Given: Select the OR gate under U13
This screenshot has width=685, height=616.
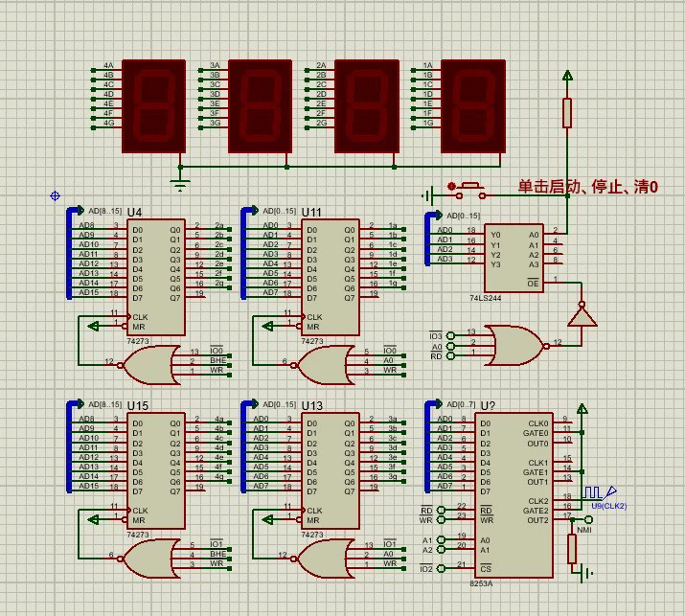Looking at the screenshot, I should (x=325, y=559).
